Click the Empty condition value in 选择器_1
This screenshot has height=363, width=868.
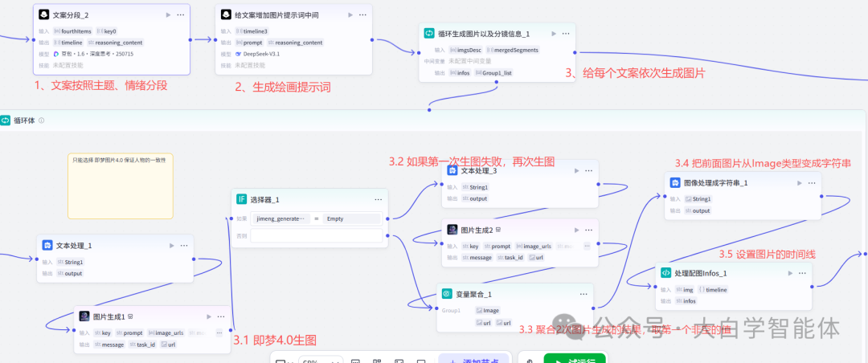(x=351, y=218)
